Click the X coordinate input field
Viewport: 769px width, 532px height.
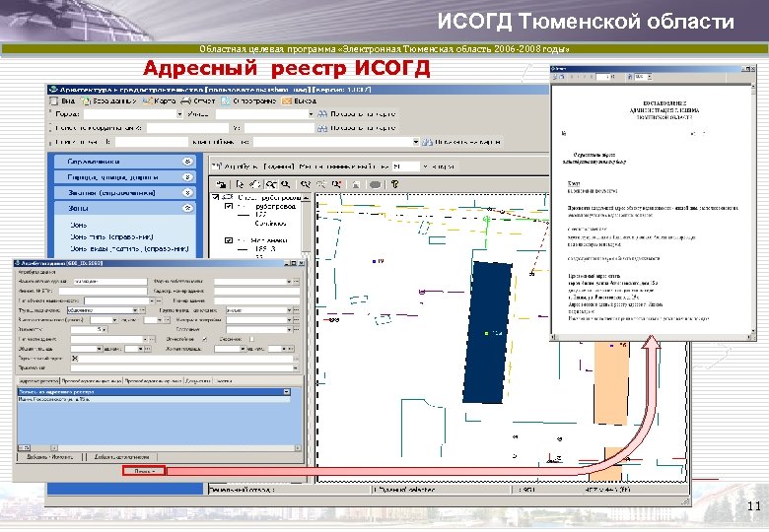coord(187,128)
